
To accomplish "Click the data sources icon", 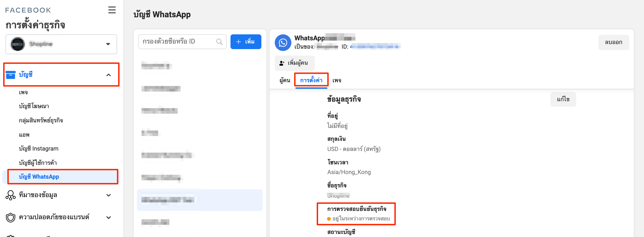I will [11, 195].
